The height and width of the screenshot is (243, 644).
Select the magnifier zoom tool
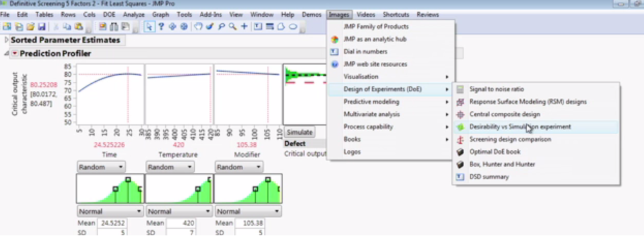tap(233, 26)
